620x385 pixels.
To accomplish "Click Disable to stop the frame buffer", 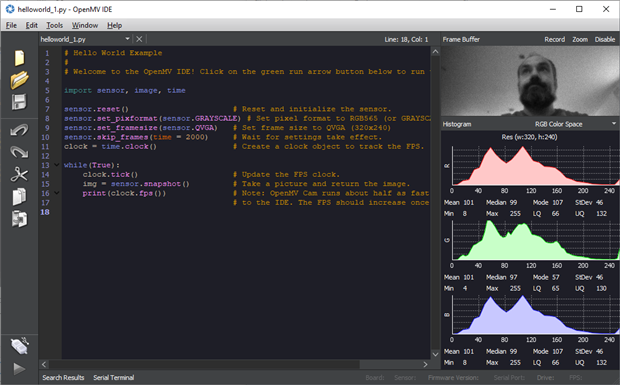I will tap(605, 40).
